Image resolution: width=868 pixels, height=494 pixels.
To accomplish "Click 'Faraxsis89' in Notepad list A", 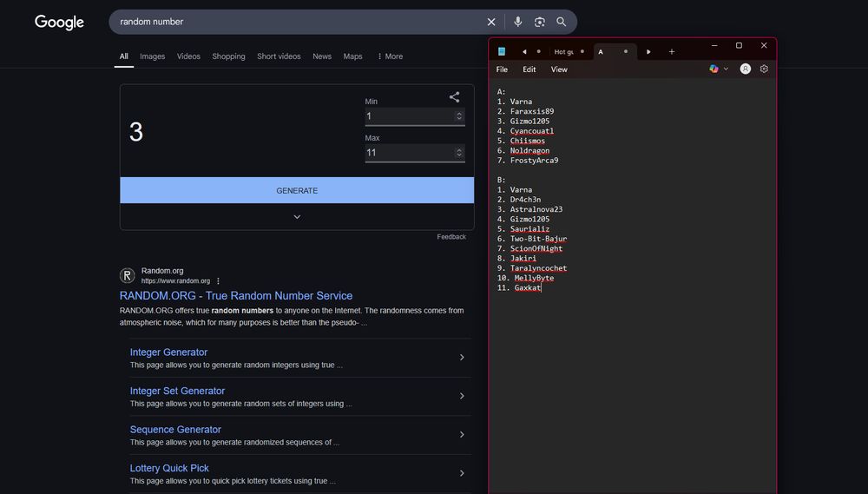I will [x=532, y=111].
